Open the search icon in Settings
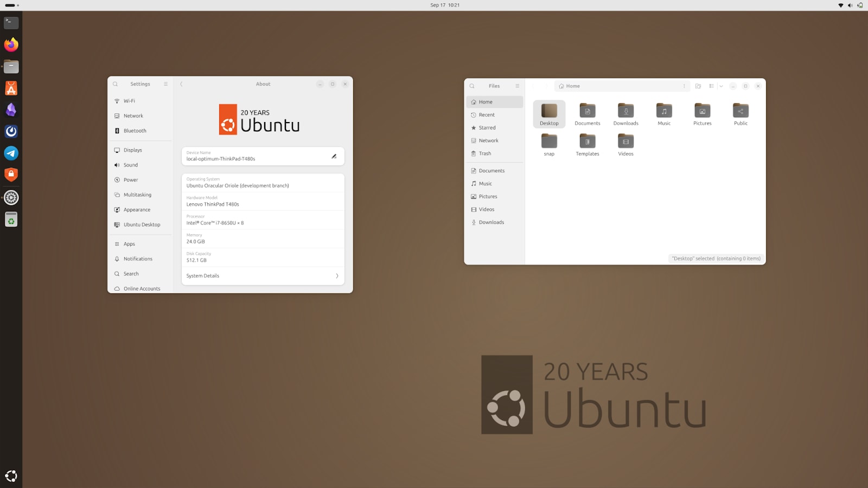Image resolution: width=868 pixels, height=488 pixels. [116, 84]
